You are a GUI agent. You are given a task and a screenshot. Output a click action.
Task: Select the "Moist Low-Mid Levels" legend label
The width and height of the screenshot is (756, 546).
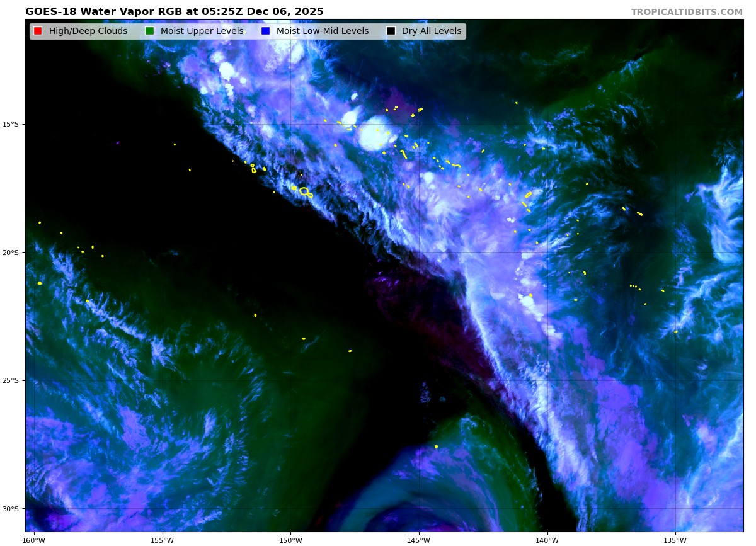pos(323,31)
